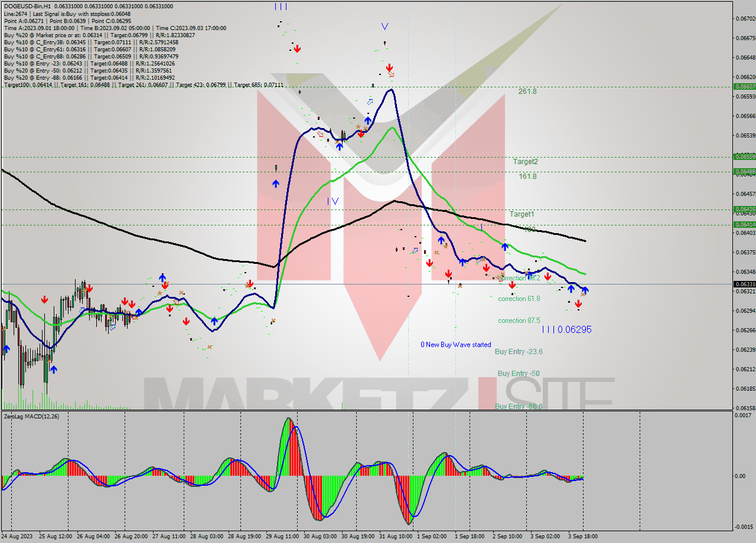Click the 0.06294 price axis label

tap(745, 310)
